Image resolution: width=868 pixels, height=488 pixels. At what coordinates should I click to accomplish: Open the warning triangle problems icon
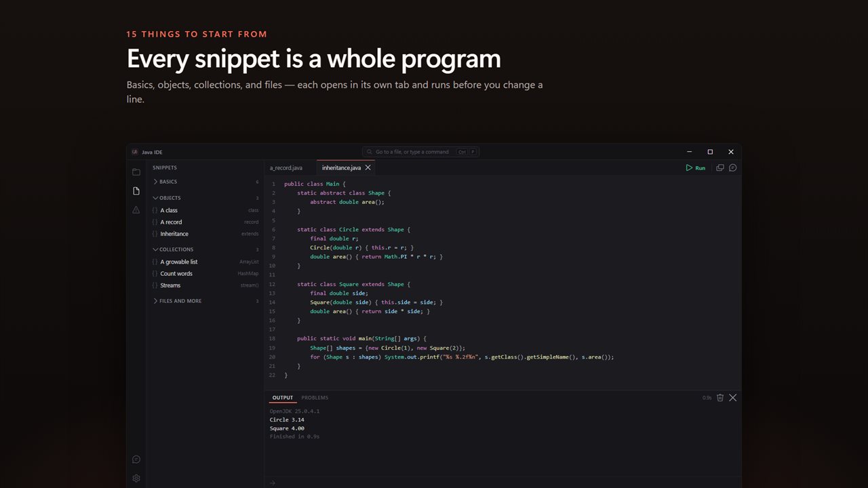136,210
